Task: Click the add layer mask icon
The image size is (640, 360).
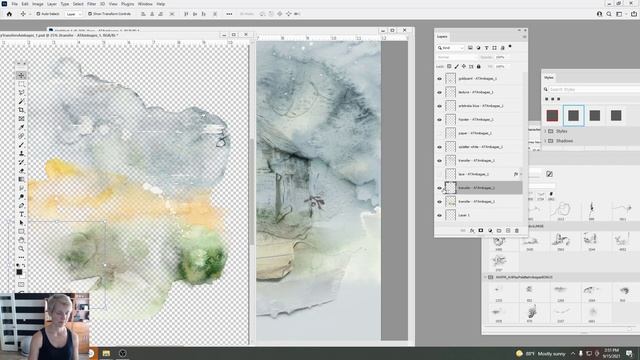Action: tap(481, 231)
